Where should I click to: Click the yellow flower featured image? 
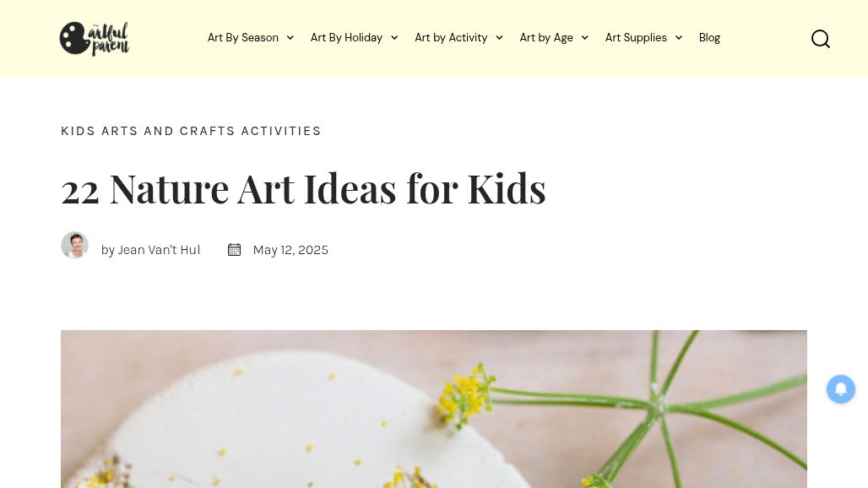pyautogui.click(x=434, y=409)
